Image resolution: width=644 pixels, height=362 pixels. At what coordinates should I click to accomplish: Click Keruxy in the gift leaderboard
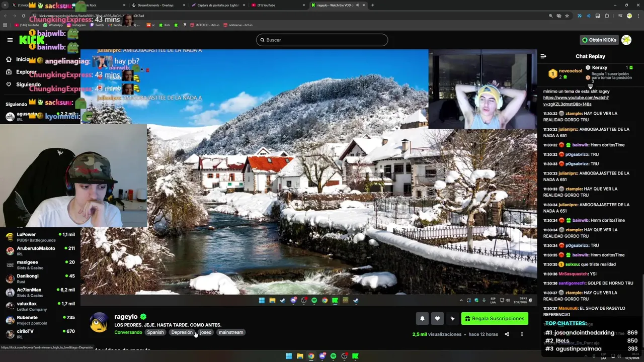pyautogui.click(x=600, y=67)
